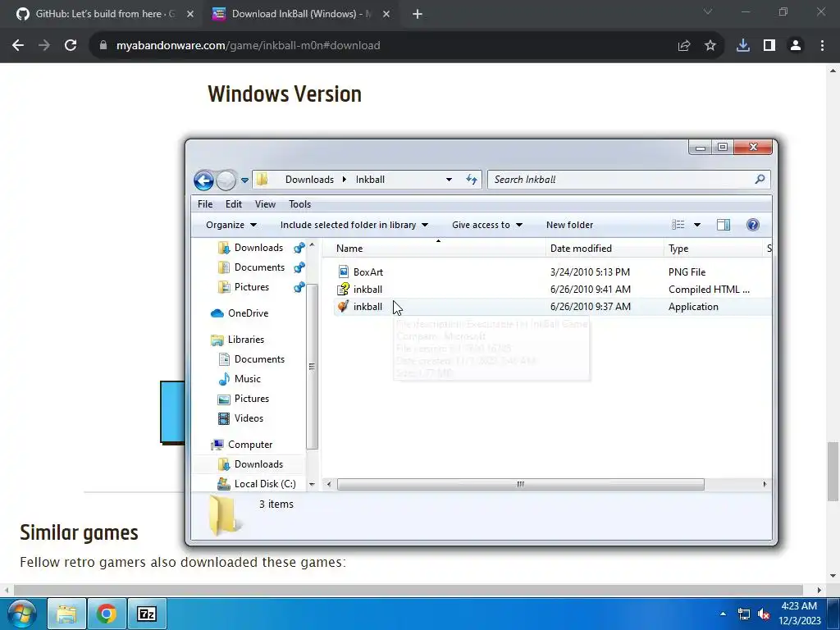Open Chrome downloads icon
The image size is (840, 630).
(743, 46)
